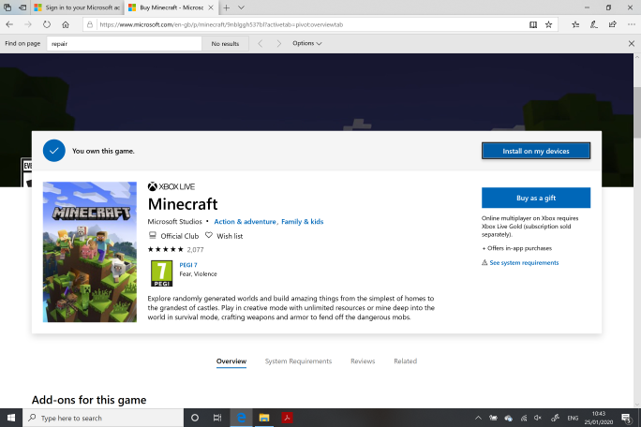The width and height of the screenshot is (641, 427).
Task: Click the browser forward arrow
Action: pyautogui.click(x=28, y=25)
